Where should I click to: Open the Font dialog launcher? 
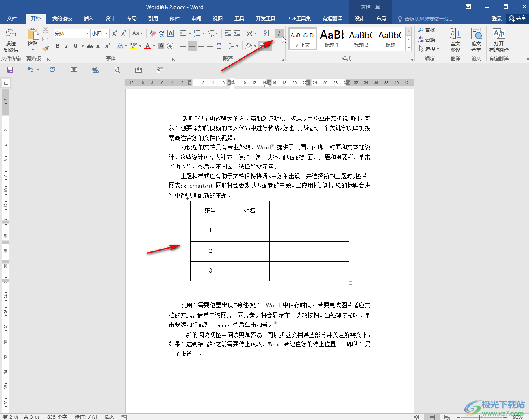(x=173, y=59)
